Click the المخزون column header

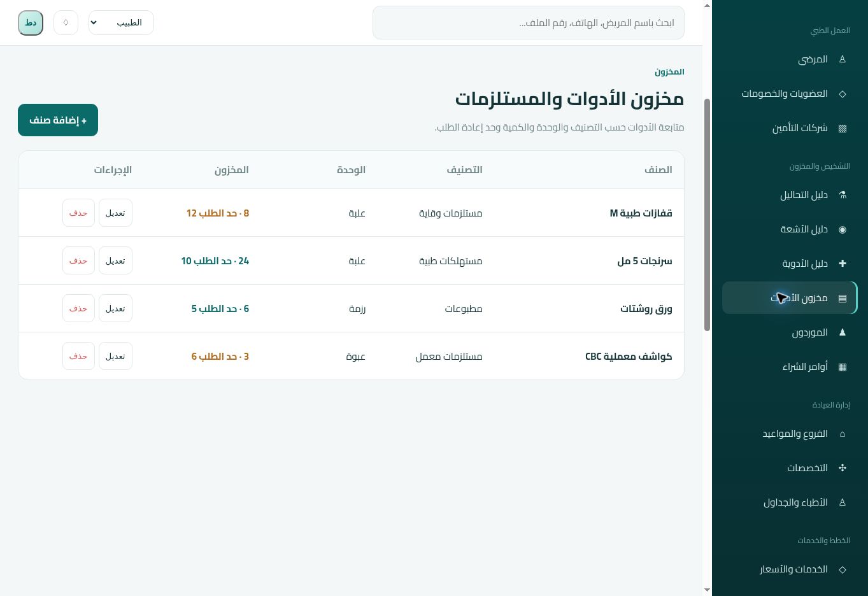[x=232, y=170]
